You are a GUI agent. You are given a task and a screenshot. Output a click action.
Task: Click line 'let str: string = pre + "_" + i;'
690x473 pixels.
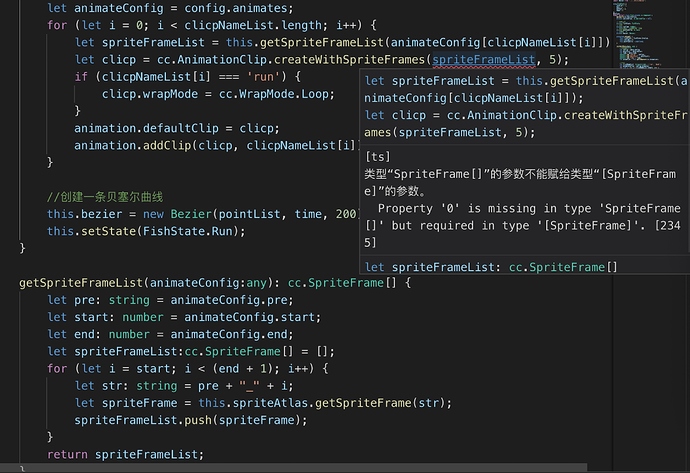pos(184,385)
